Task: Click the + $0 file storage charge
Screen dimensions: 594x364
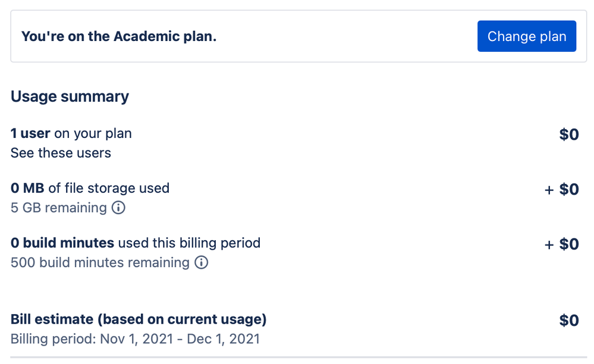Action: pyautogui.click(x=561, y=189)
